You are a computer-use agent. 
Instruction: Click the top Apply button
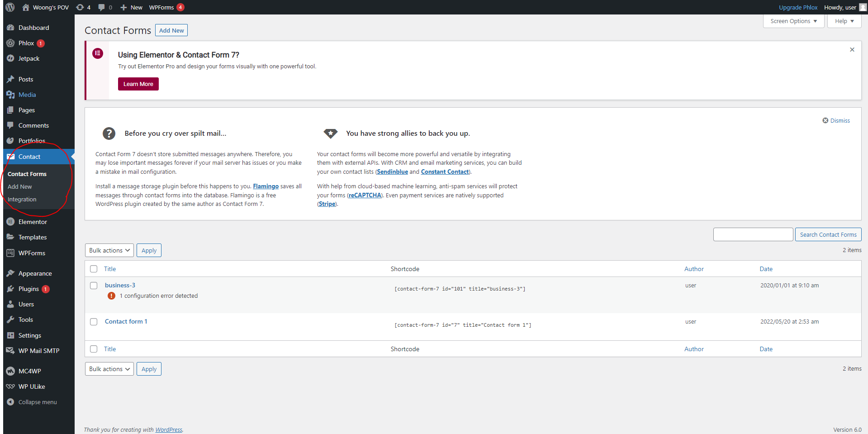coord(149,250)
